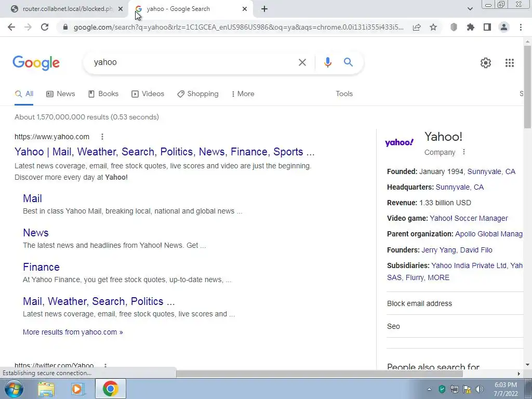The width and height of the screenshot is (532, 399).
Task: Open the shield extension icon
Action: click(x=454, y=27)
